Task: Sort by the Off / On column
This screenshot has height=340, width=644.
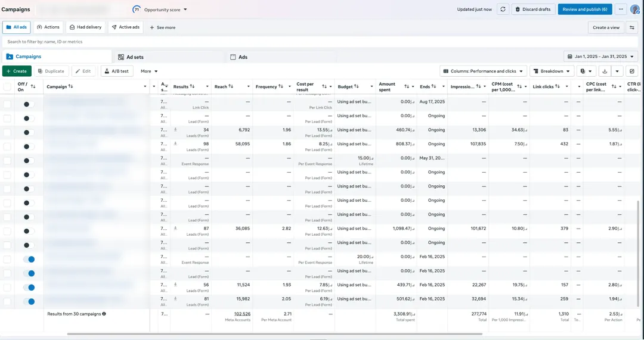Action: [x=33, y=86]
